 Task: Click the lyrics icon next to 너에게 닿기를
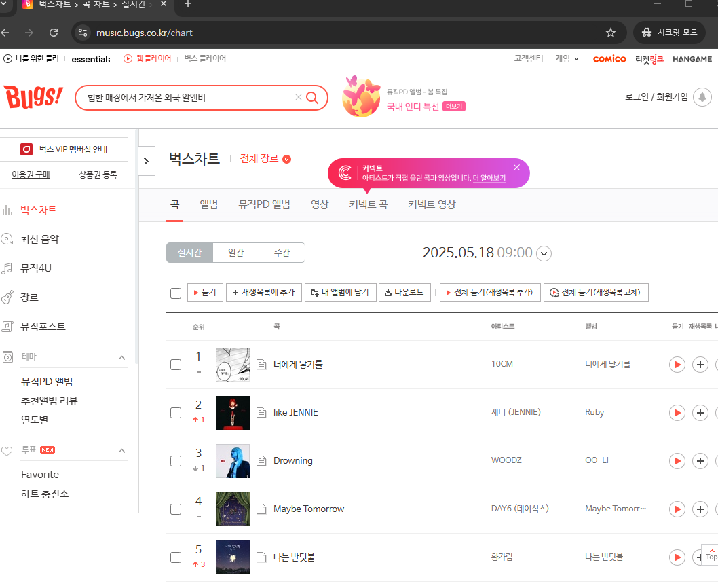tap(261, 364)
